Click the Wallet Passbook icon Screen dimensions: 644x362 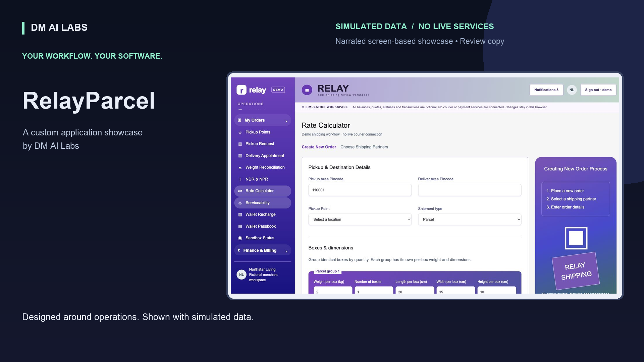pos(240,226)
